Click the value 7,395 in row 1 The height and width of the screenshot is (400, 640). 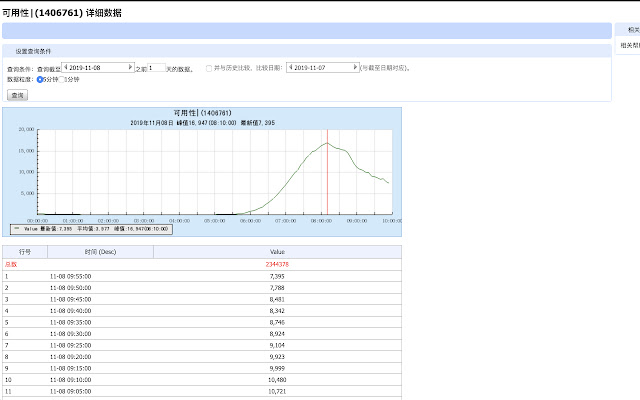pos(277,276)
